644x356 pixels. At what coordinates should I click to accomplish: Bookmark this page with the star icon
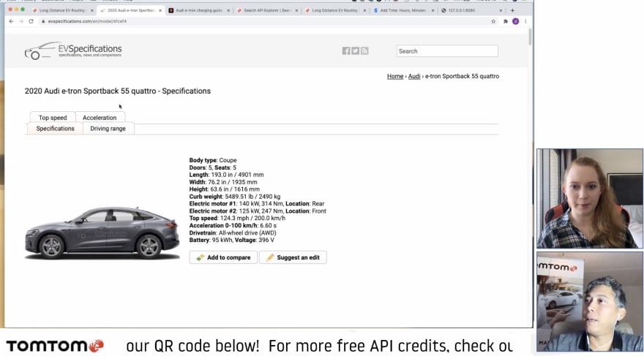[493, 21]
